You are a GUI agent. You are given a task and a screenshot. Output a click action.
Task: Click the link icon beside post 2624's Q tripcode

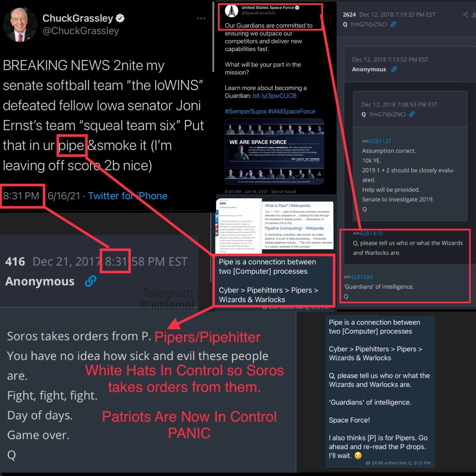click(x=393, y=24)
